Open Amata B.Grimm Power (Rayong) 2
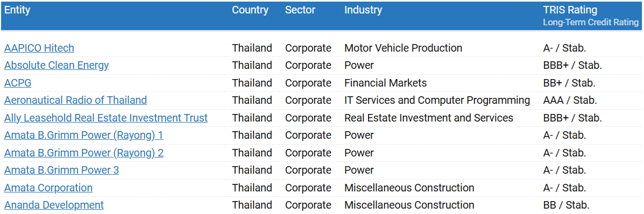Viewport: 644px width, 214px height. pos(84,153)
